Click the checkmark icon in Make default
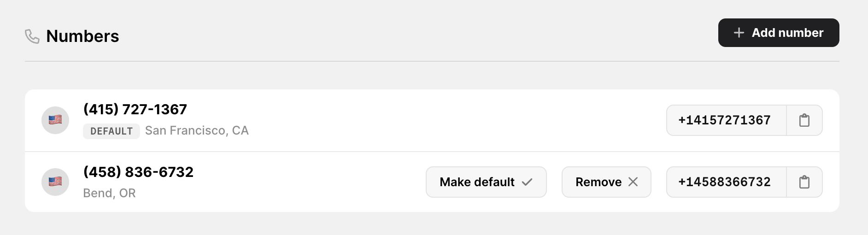The height and width of the screenshot is (235, 868). tap(527, 182)
